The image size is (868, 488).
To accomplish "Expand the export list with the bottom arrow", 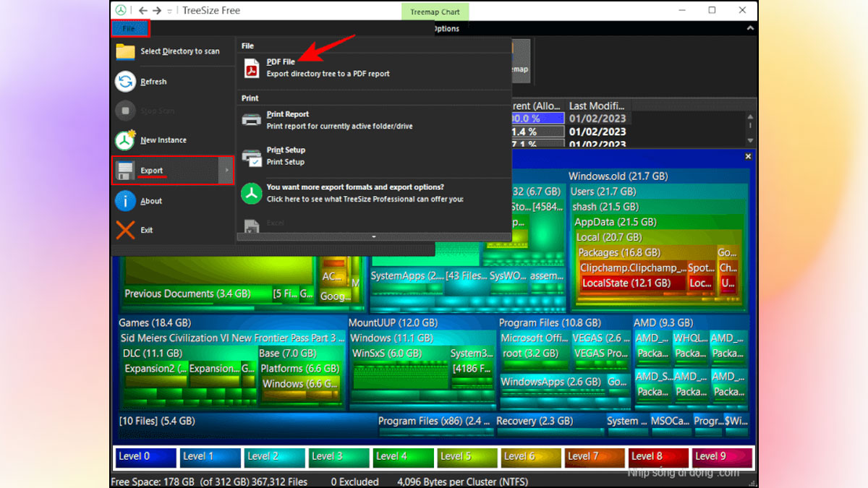I will (374, 236).
